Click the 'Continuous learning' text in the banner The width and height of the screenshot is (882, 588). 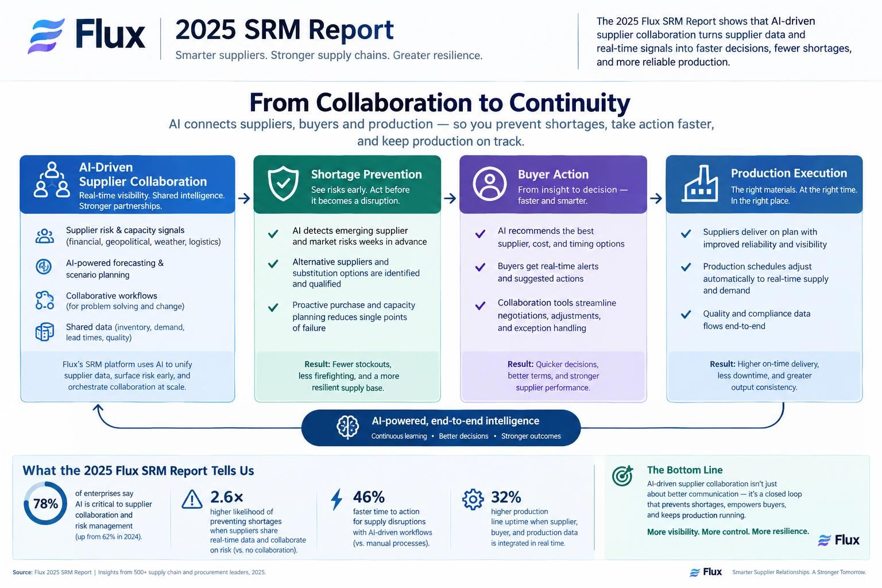pos(399,436)
